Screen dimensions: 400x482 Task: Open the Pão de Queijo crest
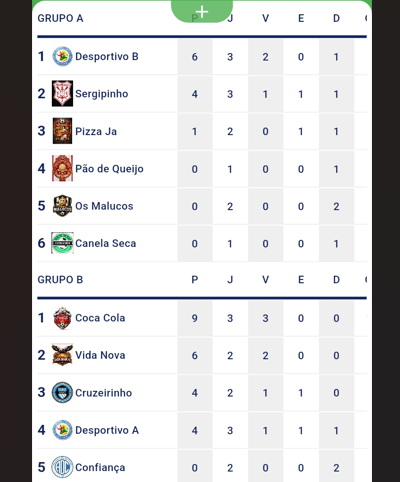[62, 168]
